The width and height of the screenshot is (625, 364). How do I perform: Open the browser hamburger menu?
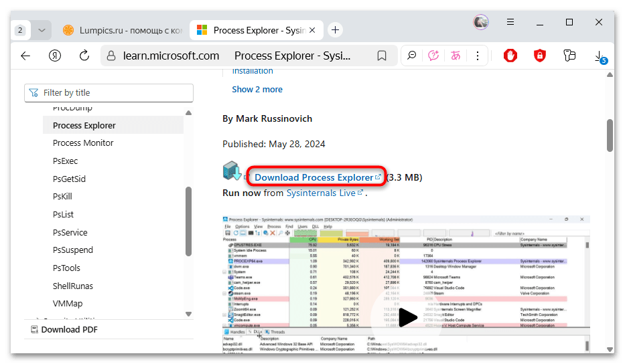pos(510,22)
